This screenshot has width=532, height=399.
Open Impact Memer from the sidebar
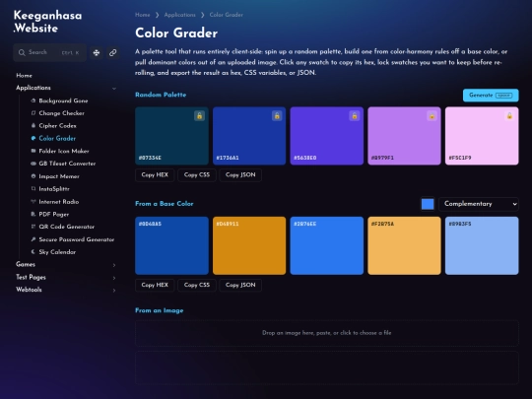click(59, 176)
